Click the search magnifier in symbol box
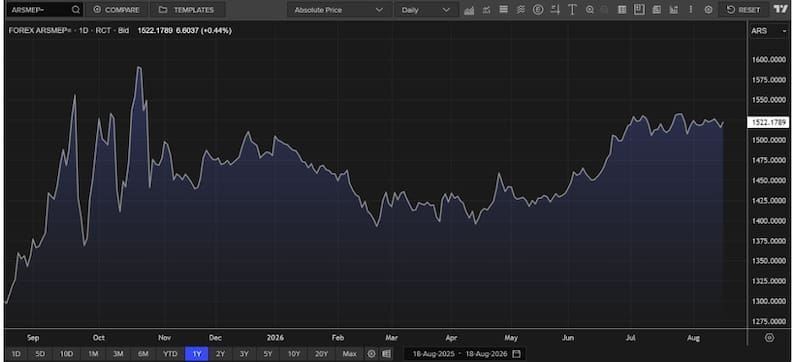Viewport: 800px width, 362px height. [76, 10]
